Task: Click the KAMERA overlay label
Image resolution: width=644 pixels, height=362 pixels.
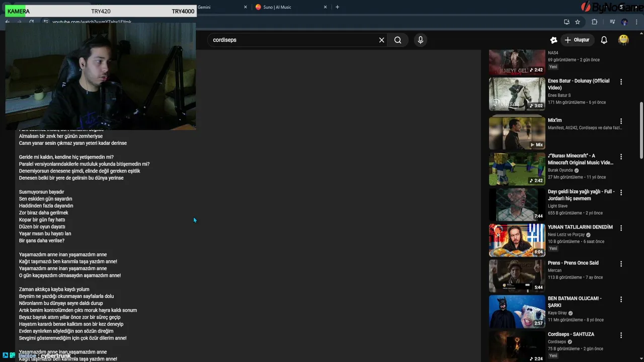Action: coord(19,11)
